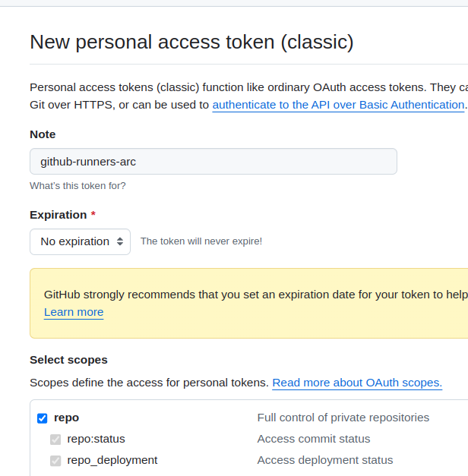Screen dimensions: 468x476
Task: Click the yellow expiration recommendation banner text
Action: (256, 295)
